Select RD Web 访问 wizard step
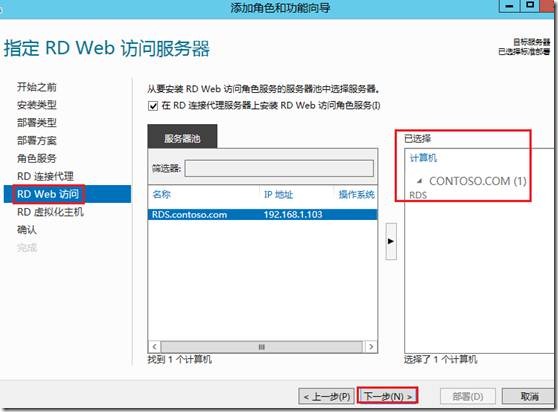Screen dimensions: 558x412 point(67,194)
